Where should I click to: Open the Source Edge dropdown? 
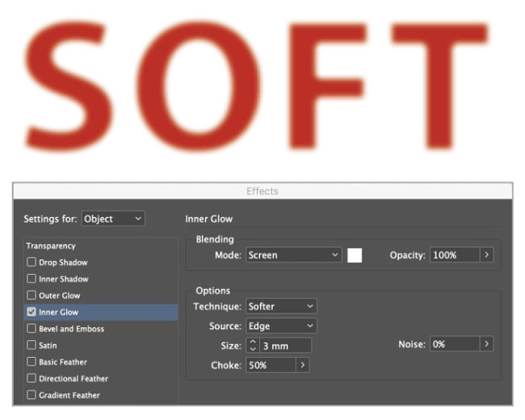pos(281,325)
